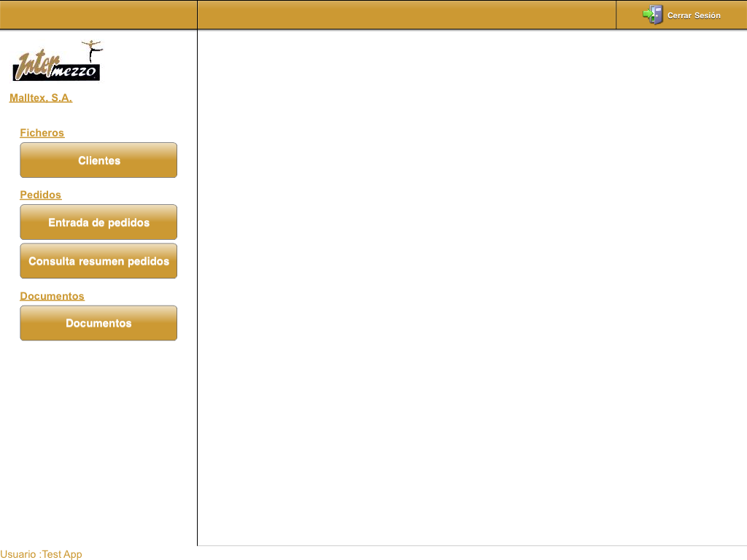Click the Intermezzo logo image

point(57,62)
